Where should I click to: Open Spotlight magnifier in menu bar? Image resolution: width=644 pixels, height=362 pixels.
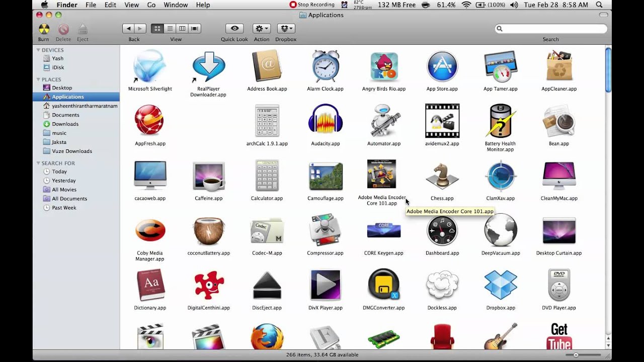599,5
